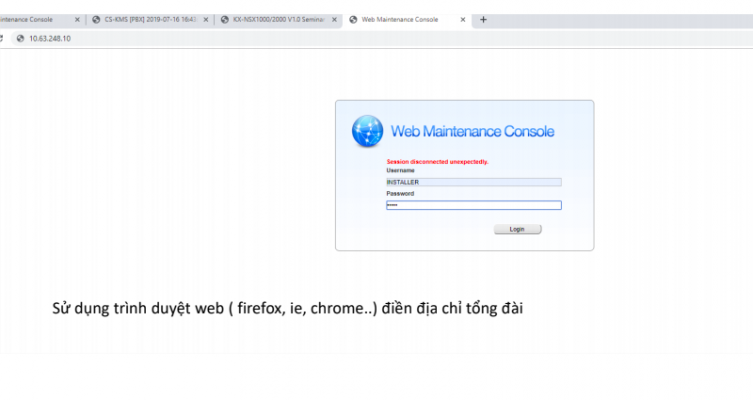This screenshot has height=400, width=753.
Task: Click the favicon of the Web Maintenance Console tab
Action: 353,19
